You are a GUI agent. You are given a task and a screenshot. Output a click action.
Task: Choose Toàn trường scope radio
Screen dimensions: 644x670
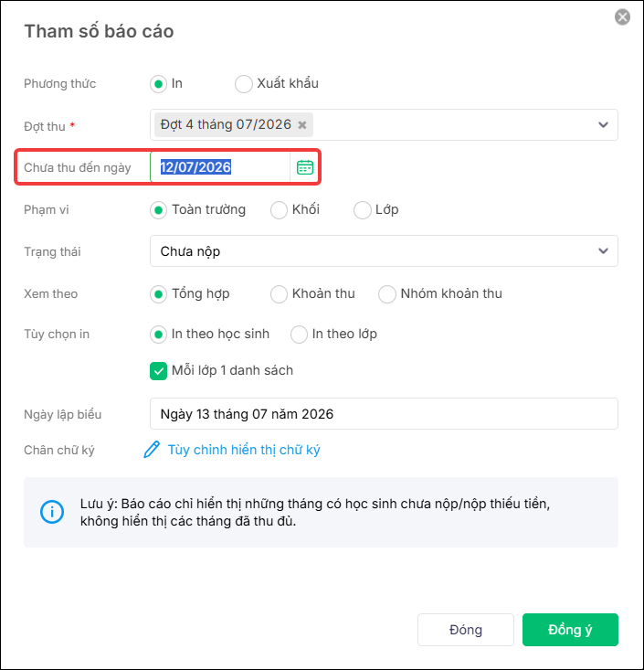(x=158, y=210)
